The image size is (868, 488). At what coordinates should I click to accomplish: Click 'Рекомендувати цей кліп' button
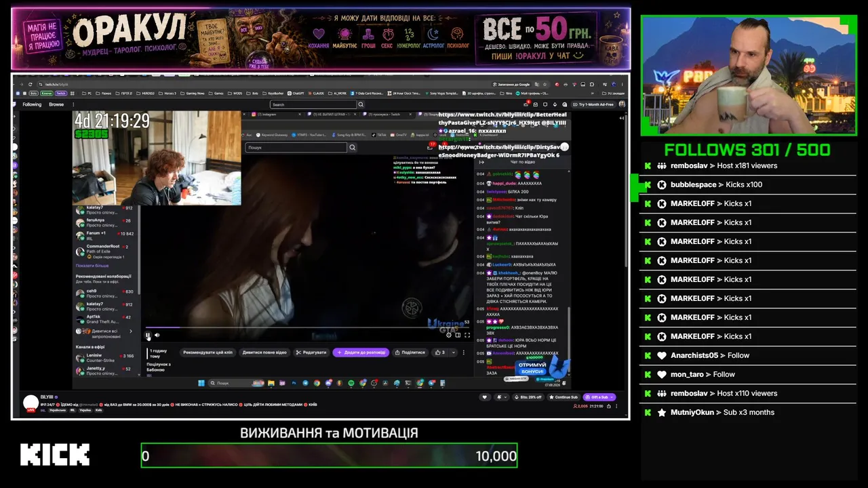208,352
